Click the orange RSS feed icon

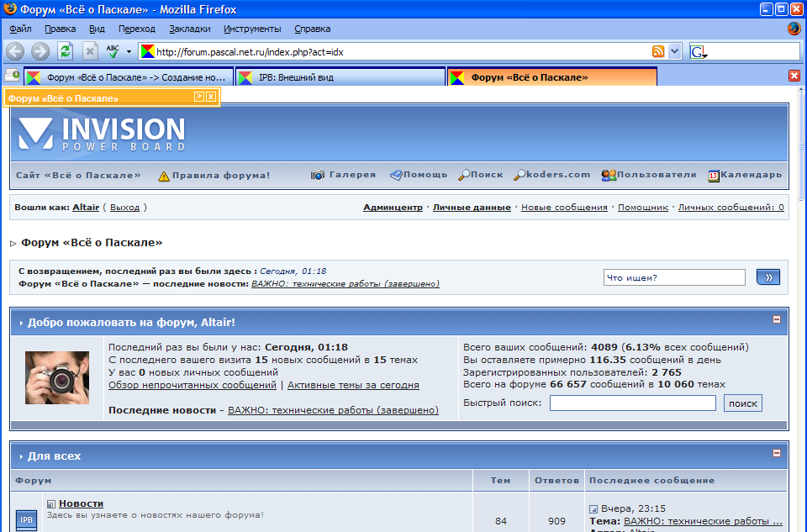pos(658,51)
